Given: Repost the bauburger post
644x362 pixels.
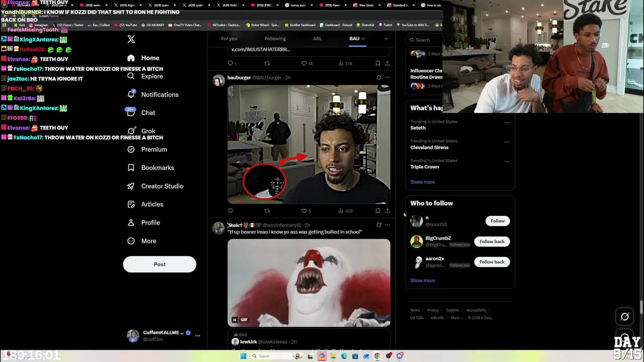Looking at the screenshot, I should coord(267,211).
